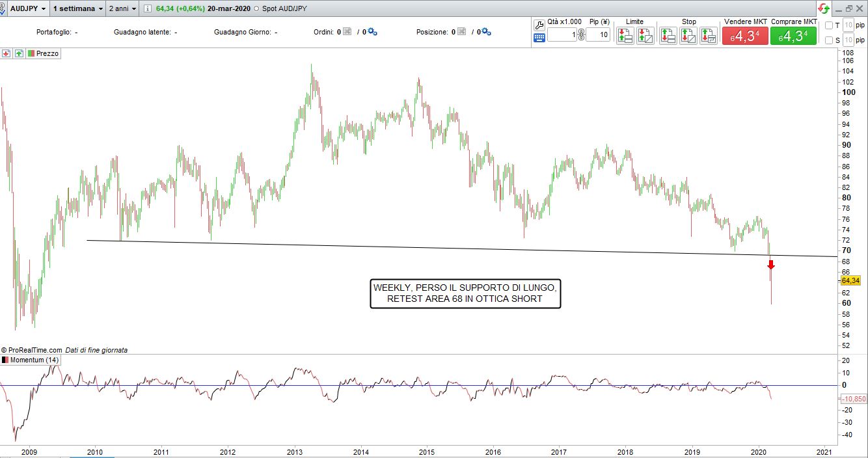Click the third Stop order icon
This screenshot has width=868, height=458.
pyautogui.click(x=708, y=36)
